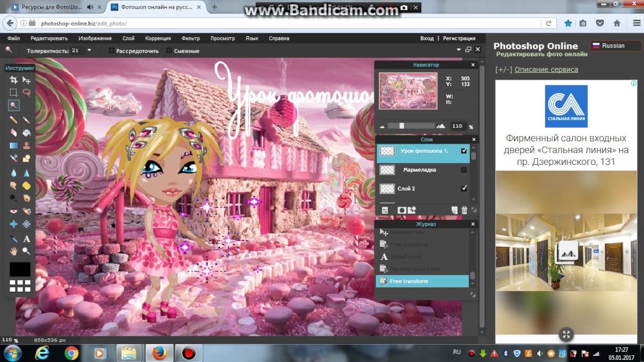
Task: Delete the selected layer with the trash icon
Action: 464,211
